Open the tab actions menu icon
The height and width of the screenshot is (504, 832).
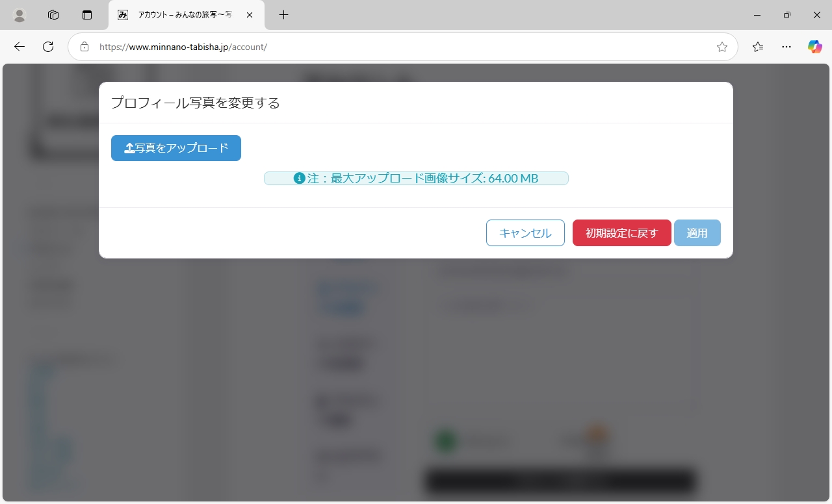87,15
